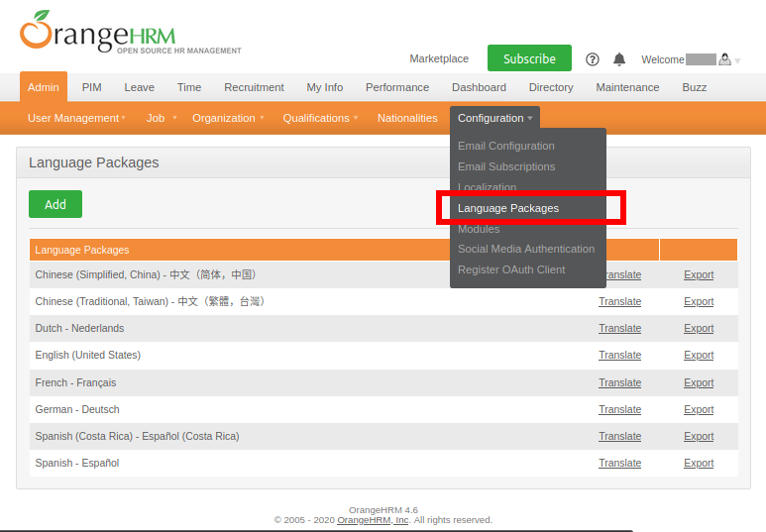Translate Chinese (Traditional, Taiwan) package
The height and width of the screenshot is (532, 766).
[x=620, y=301]
